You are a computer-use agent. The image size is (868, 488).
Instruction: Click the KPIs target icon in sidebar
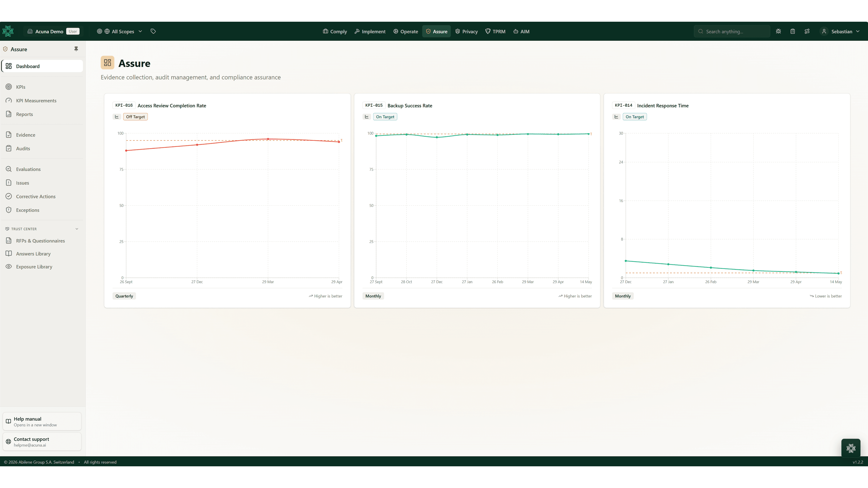click(9, 87)
